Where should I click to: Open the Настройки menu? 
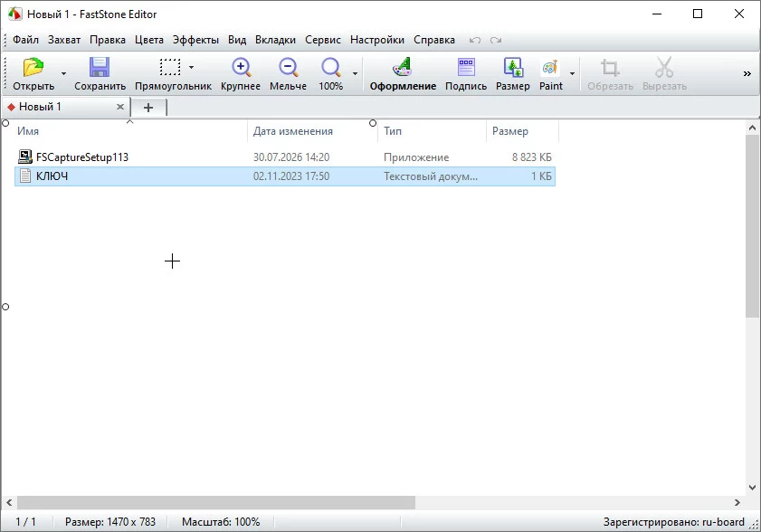click(377, 40)
